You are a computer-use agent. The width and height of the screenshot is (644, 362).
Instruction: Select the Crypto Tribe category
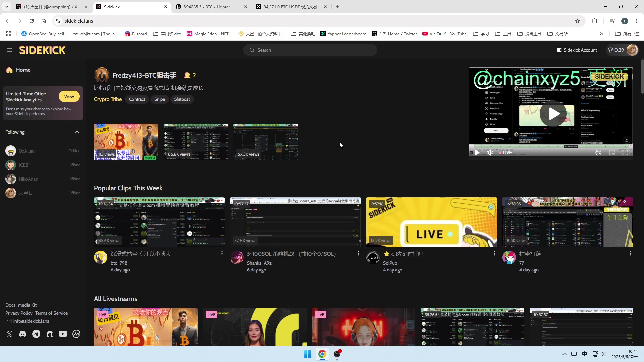coord(108,99)
